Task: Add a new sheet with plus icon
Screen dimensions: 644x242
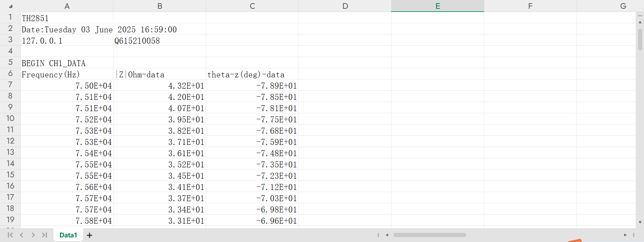Action: (x=90, y=235)
